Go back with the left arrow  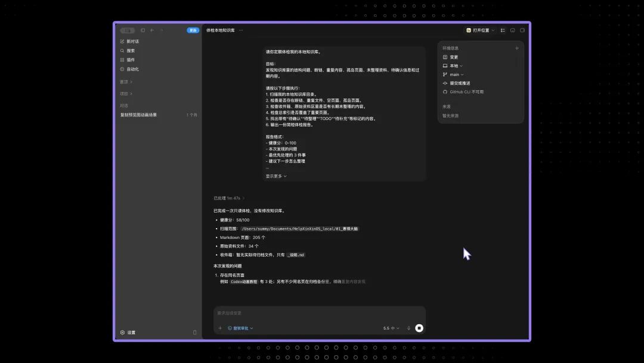[x=152, y=30]
